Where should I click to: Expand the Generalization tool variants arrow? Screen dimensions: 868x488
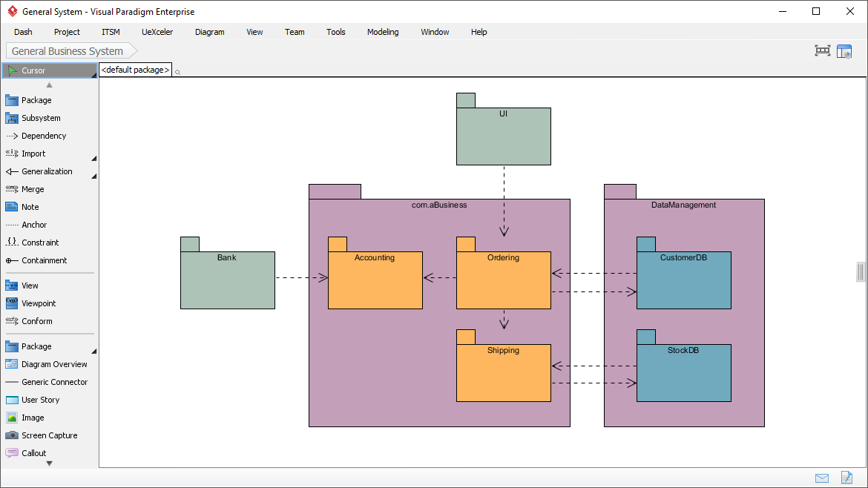(x=94, y=175)
